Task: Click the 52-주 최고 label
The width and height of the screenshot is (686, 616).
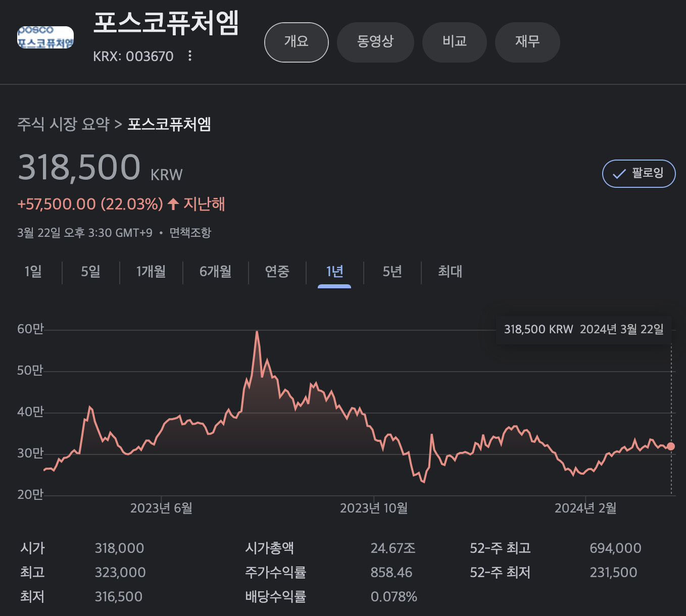Action: pos(500,548)
